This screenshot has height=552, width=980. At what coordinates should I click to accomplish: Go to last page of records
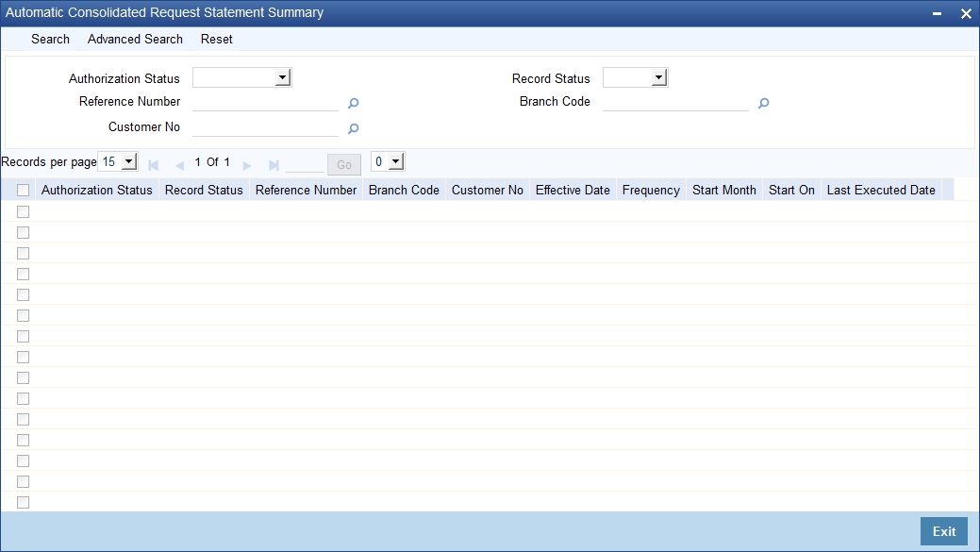point(274,165)
